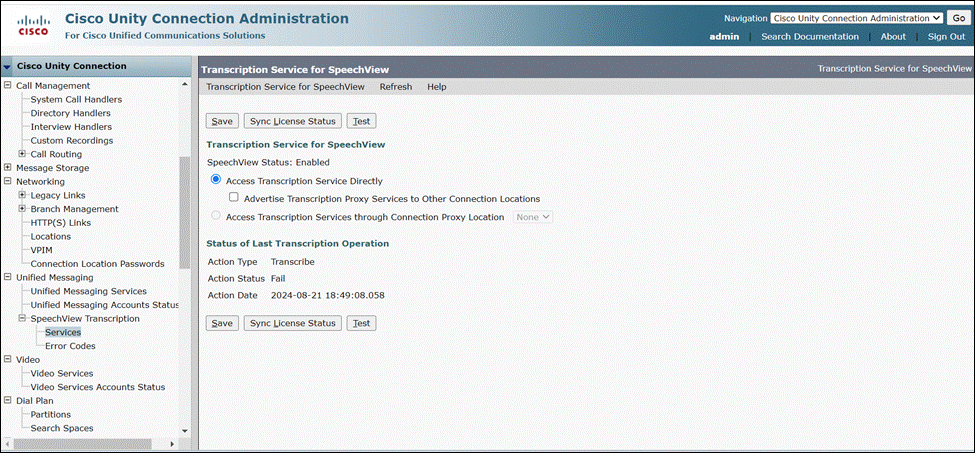Click the bottom Sync License Status button
The width and height of the screenshot is (975, 453).
pos(292,323)
